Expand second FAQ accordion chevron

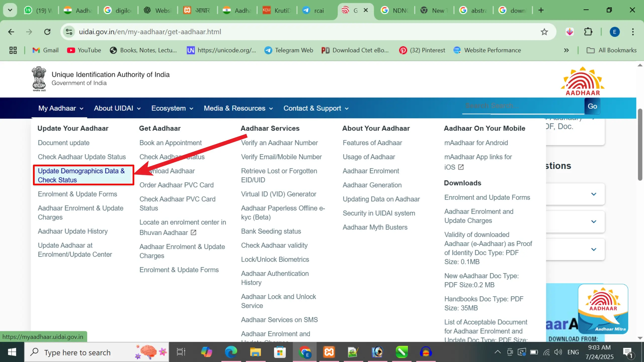click(x=594, y=221)
